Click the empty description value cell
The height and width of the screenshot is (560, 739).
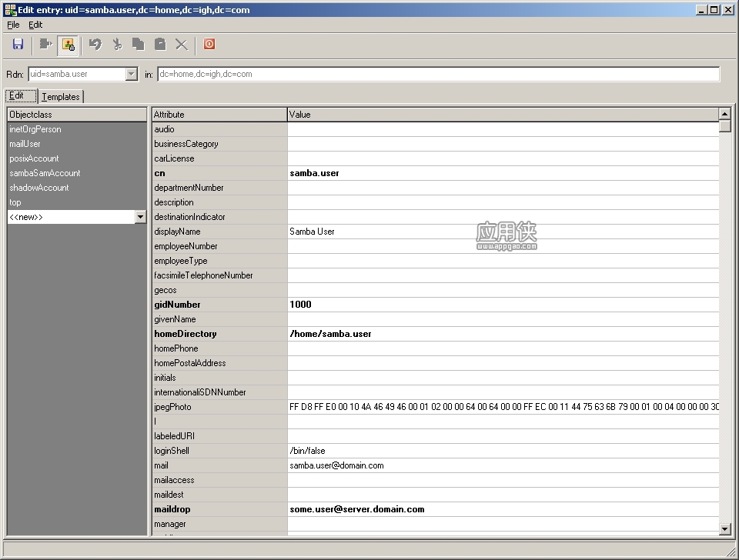pyautogui.click(x=503, y=202)
